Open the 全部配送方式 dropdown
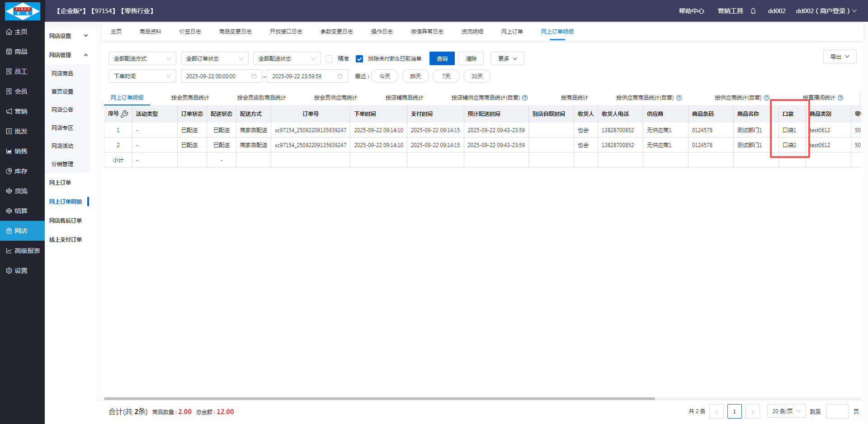The width and height of the screenshot is (868, 424). [x=142, y=59]
